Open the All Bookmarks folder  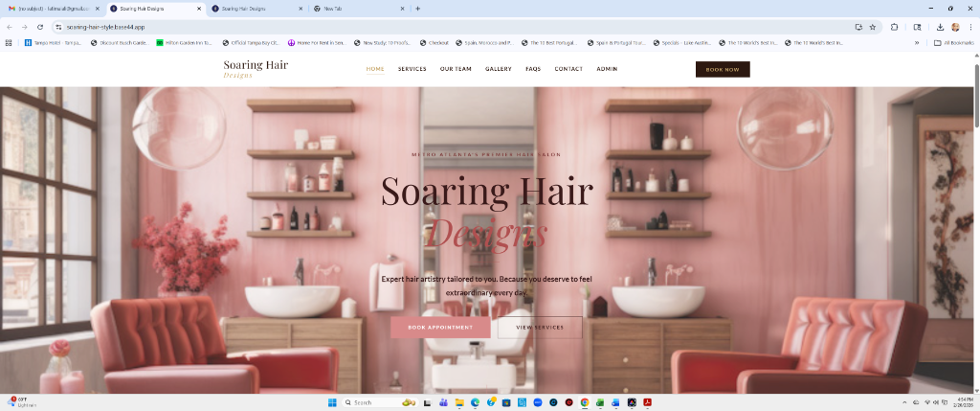(x=954, y=42)
